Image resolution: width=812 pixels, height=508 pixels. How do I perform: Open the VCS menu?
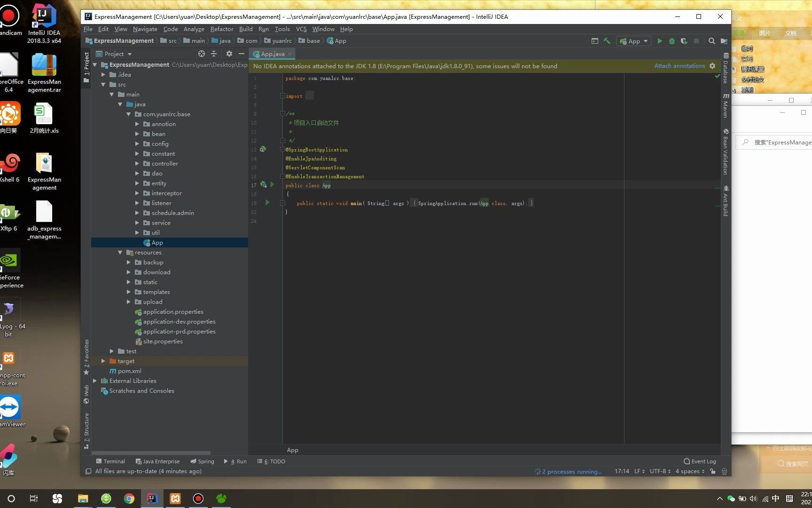tap(301, 29)
